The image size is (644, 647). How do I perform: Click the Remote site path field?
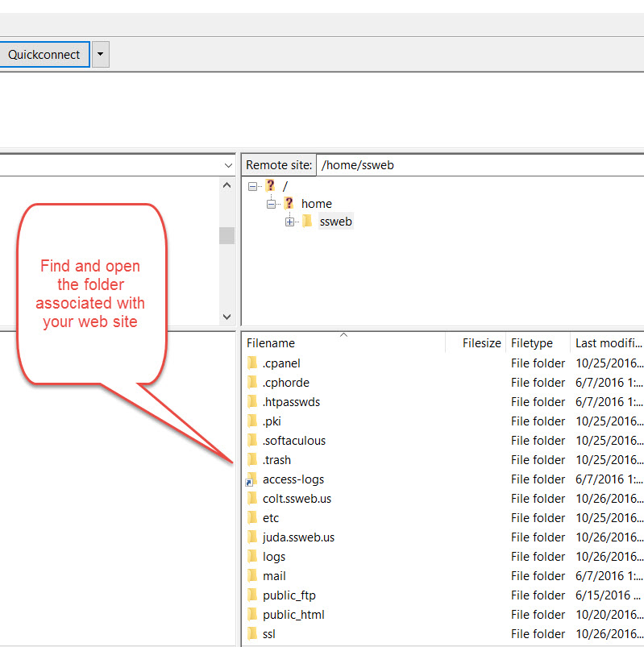pyautogui.click(x=479, y=164)
